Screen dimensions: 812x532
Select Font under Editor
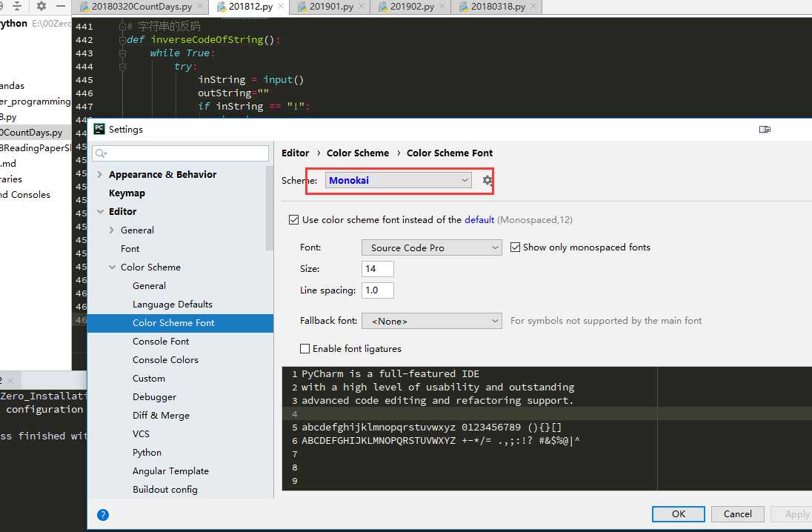coord(130,249)
